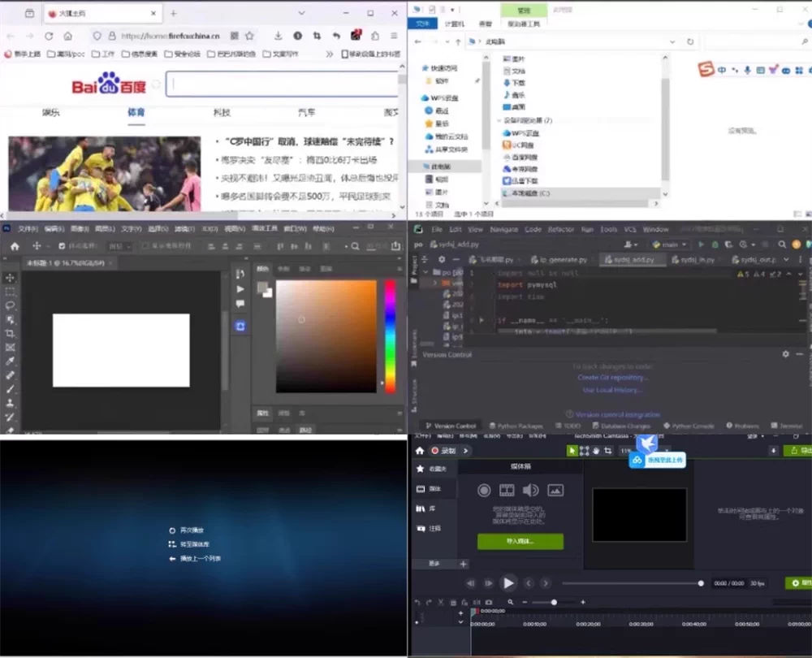Image resolution: width=812 pixels, height=658 pixels.
Task: Click the Camtasia crop mode icon
Action: [608, 451]
